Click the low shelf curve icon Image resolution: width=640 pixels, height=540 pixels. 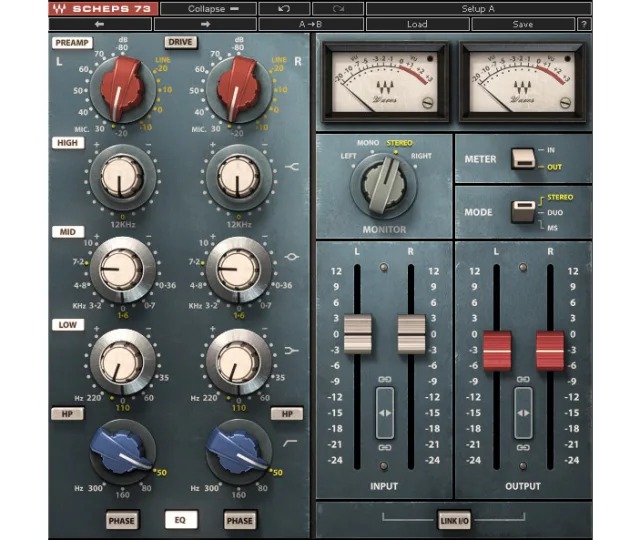coord(291,350)
